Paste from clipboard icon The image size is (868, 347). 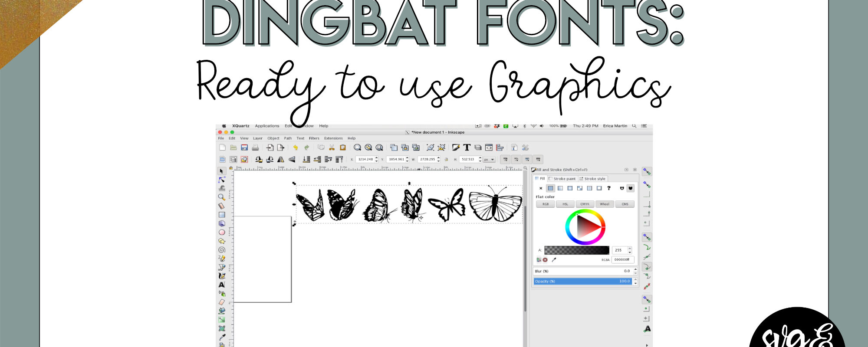[x=343, y=147]
